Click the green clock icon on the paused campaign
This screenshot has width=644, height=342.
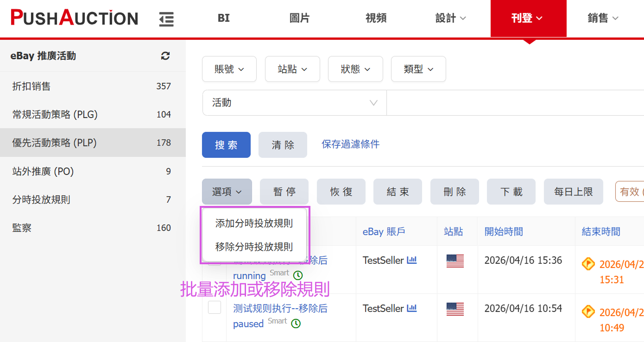pyautogui.click(x=296, y=323)
